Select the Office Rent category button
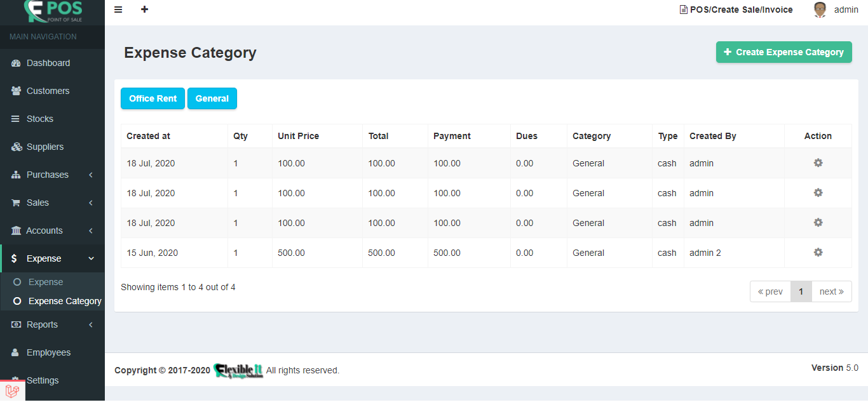This screenshot has width=868, height=407. (x=153, y=98)
